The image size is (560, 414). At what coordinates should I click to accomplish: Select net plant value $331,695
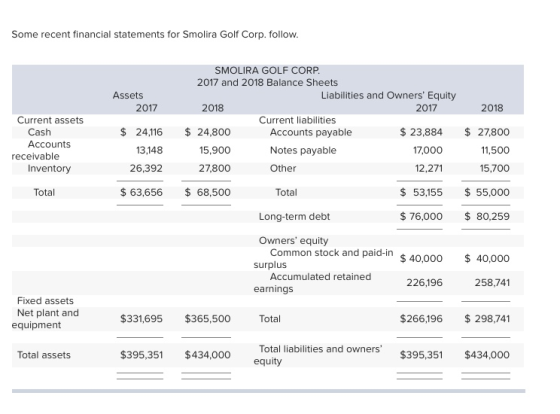tap(141, 319)
